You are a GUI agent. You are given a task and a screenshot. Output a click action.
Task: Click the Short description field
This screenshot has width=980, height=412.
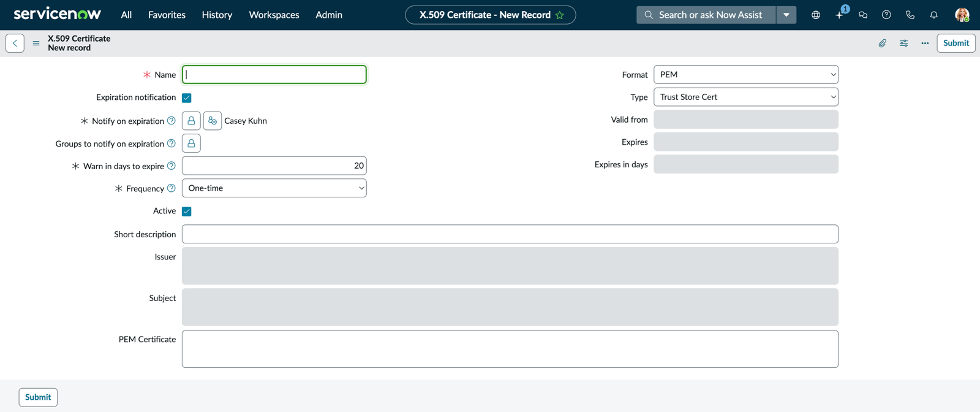tap(510, 234)
